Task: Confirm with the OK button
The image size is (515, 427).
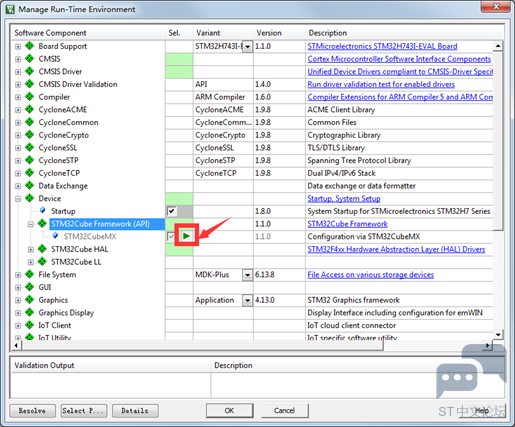Action: [229, 410]
